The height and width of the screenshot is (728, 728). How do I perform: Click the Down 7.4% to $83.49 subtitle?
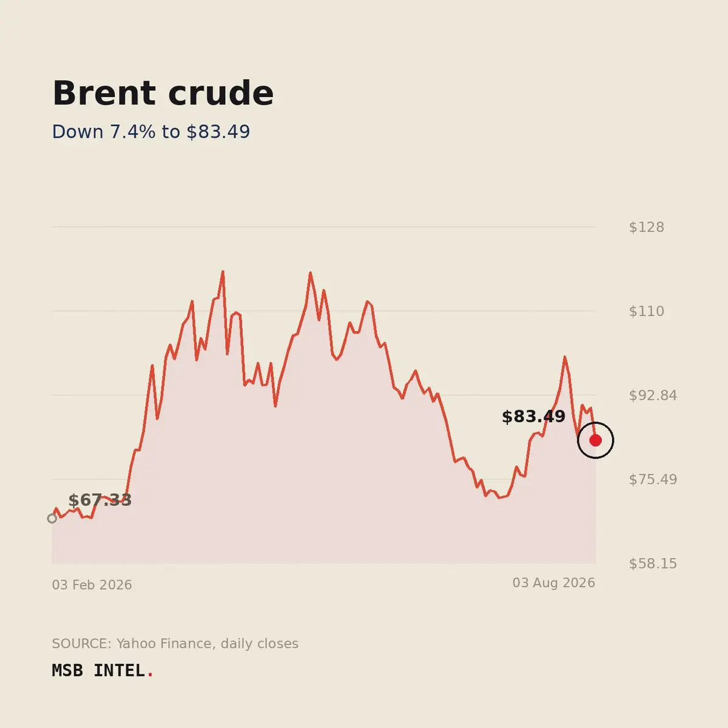click(151, 132)
